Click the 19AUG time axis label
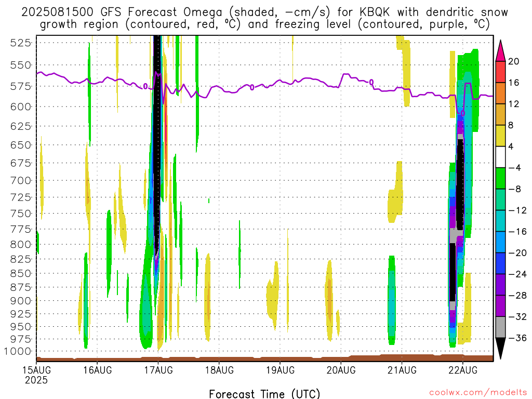Image resolution: width=532 pixels, height=399 pixels. point(280,370)
